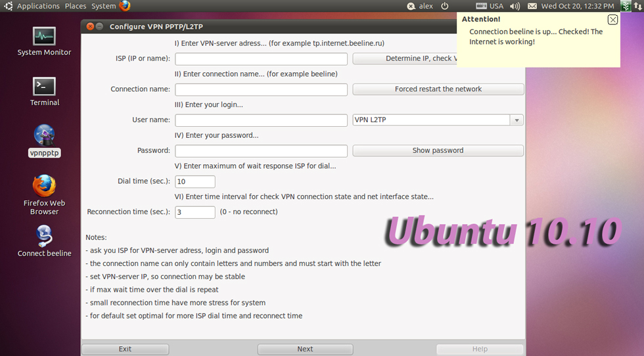Click the 'Notes:' heading text
This screenshot has width=644, height=356.
(96, 237)
